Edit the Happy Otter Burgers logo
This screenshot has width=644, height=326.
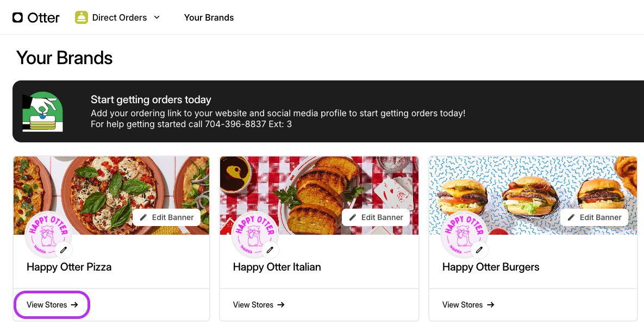coord(479,250)
